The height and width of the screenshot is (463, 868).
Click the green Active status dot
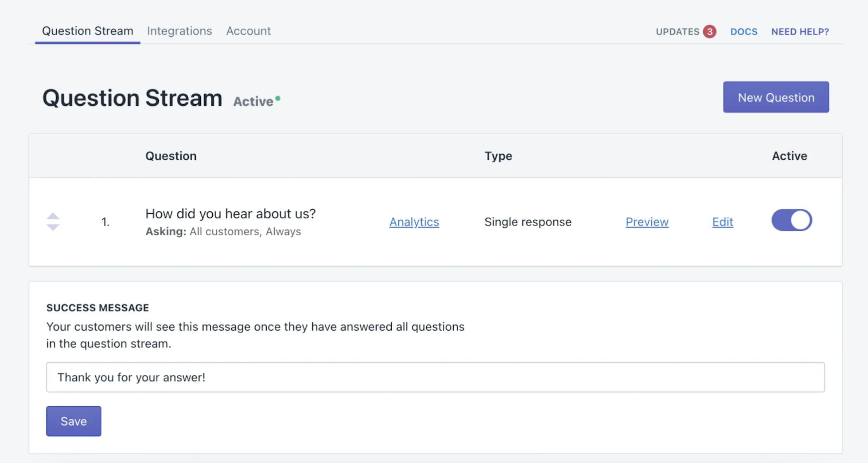click(278, 98)
